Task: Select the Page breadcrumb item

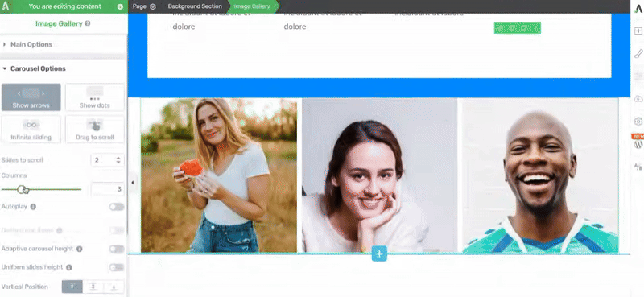Action: 144,6
